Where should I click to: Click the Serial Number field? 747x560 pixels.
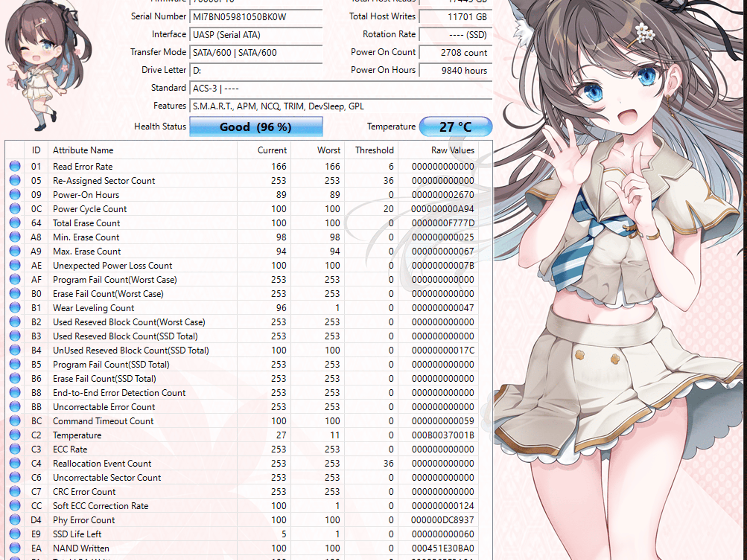point(256,17)
